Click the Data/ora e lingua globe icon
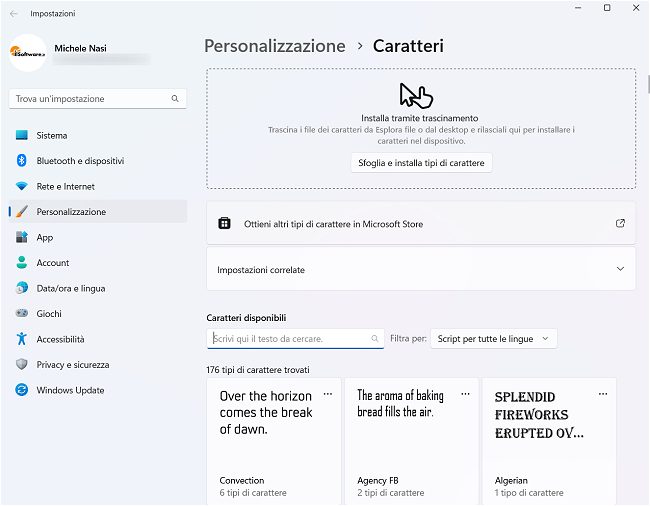This screenshot has width=650, height=506. [x=22, y=288]
